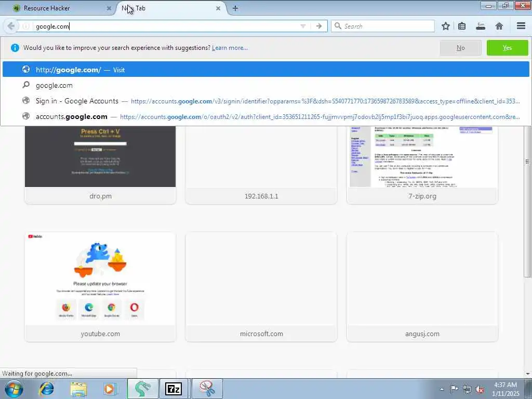Click the info icon in suggestions prompt

pos(15,48)
